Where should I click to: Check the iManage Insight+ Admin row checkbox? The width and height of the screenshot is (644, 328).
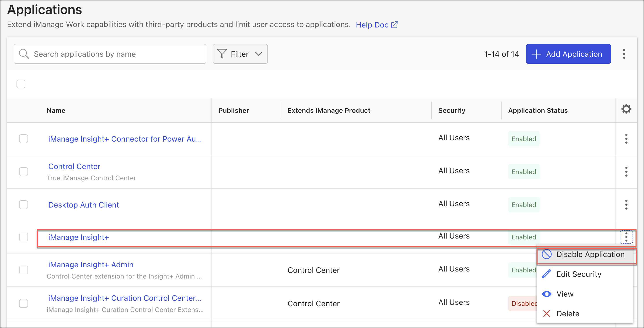(x=24, y=270)
